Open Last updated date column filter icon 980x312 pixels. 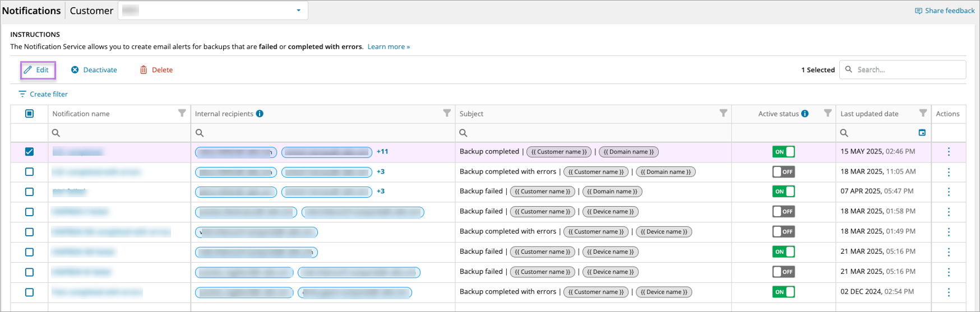(x=923, y=113)
